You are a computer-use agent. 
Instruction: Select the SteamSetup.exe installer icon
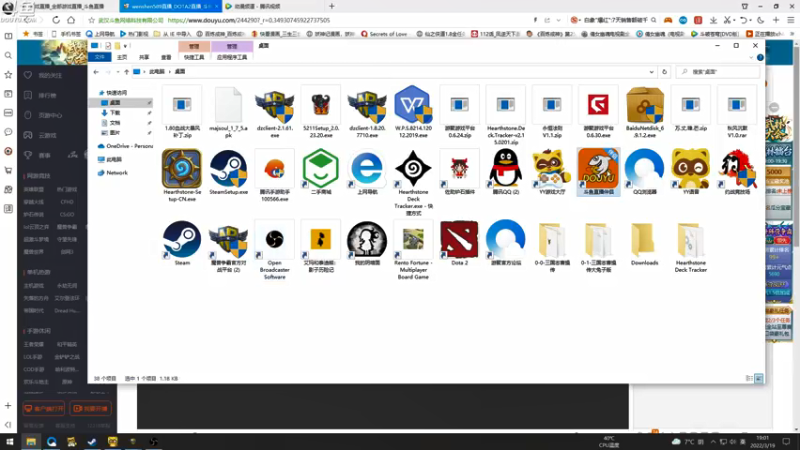tap(228, 169)
